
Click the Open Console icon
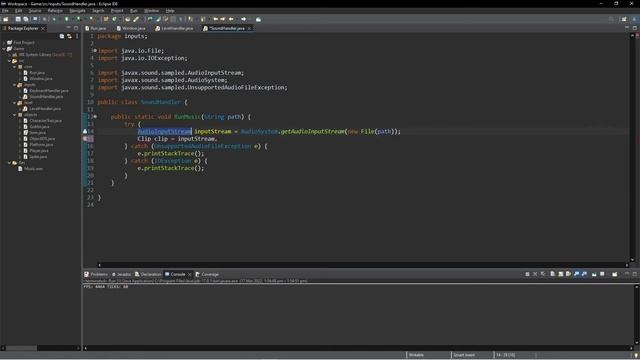[x=614, y=274]
